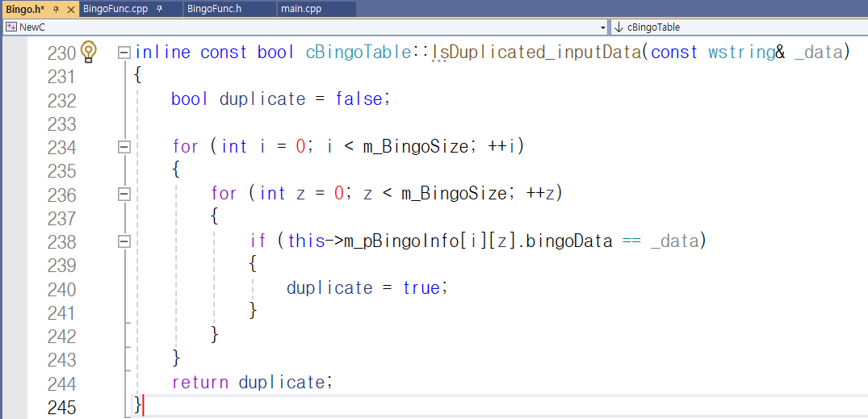The image size is (868, 419).
Task: Select the Bingo.h* tab
Action: click(x=26, y=10)
